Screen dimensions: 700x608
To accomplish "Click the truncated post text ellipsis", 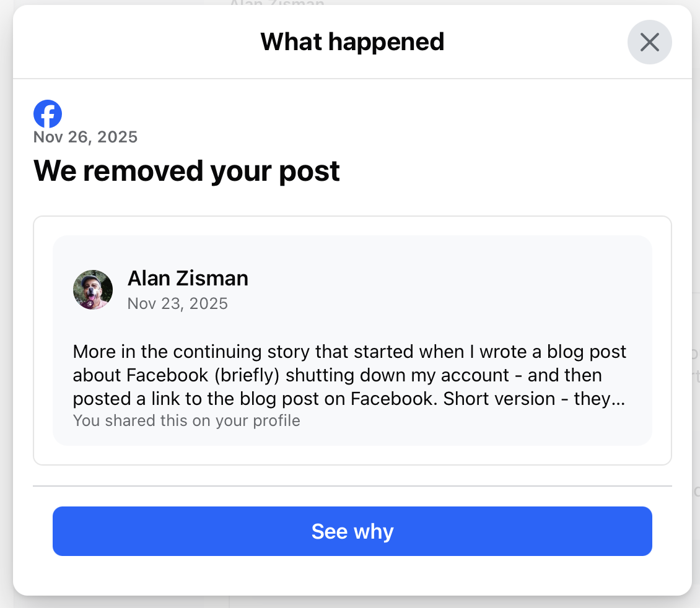I will (618, 399).
